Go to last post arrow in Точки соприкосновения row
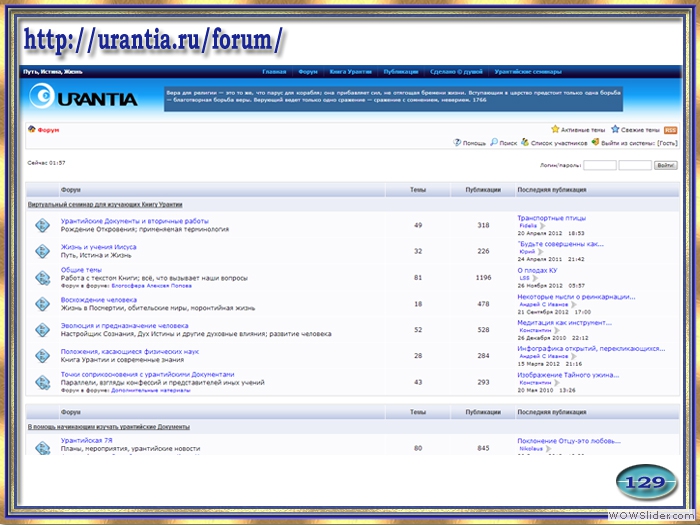Viewport: 700px width, 525px height. [x=557, y=383]
